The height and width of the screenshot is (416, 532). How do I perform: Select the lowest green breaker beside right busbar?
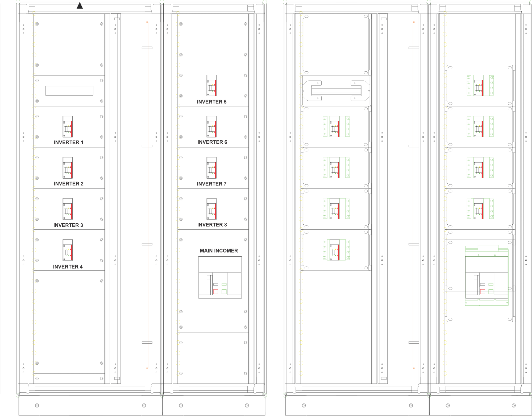click(x=336, y=250)
